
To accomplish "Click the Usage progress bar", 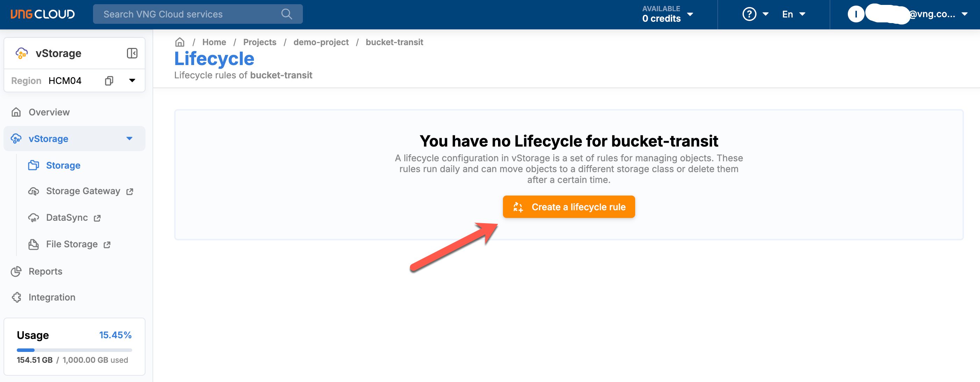I will click(74, 350).
